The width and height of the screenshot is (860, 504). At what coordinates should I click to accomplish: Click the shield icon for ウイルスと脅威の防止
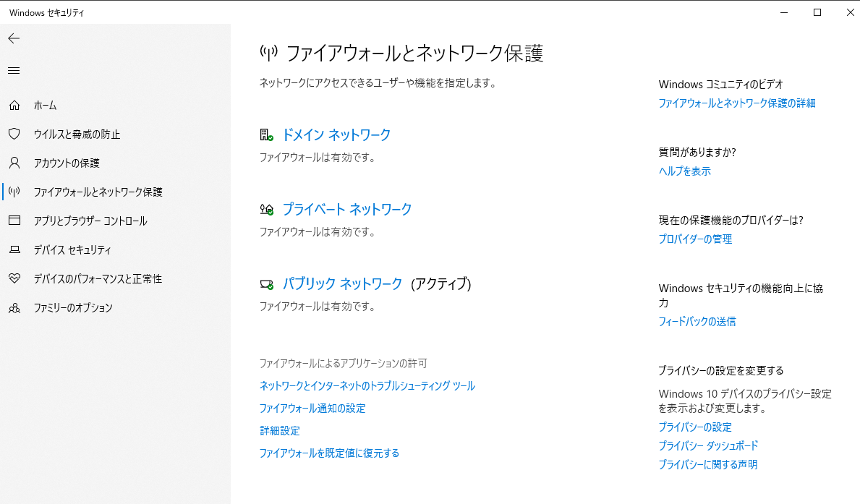pos(14,134)
